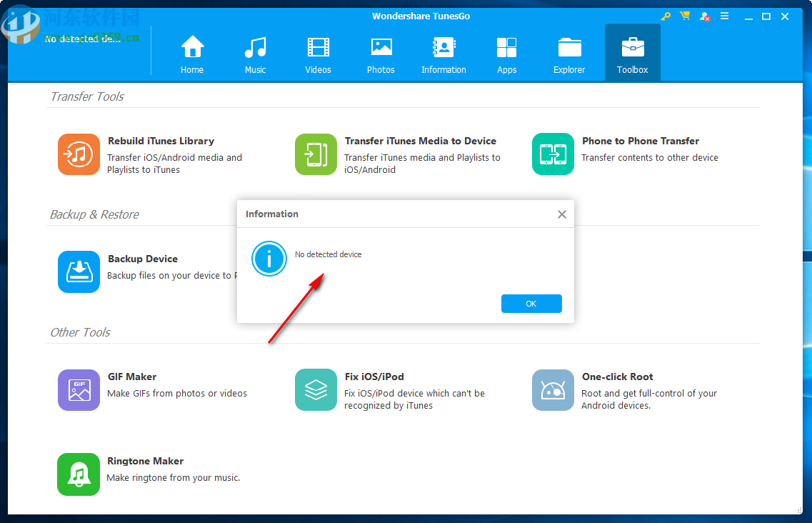Click the Backup Device icon
This screenshot has width=812, height=523.
pos(79,272)
